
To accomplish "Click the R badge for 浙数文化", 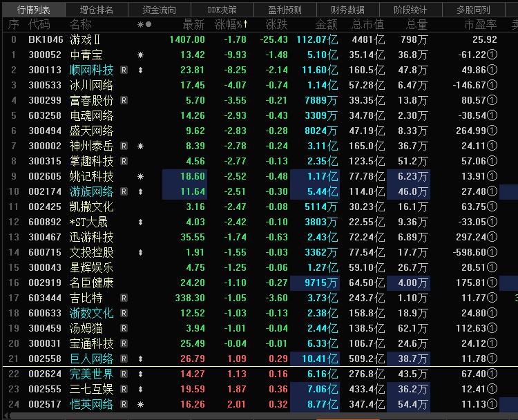I will click(124, 313).
